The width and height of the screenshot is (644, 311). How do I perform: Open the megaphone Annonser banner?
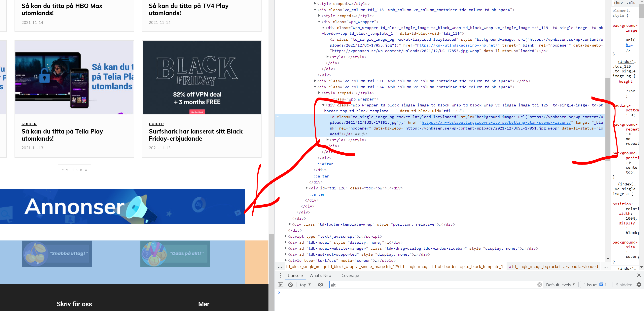(123, 206)
